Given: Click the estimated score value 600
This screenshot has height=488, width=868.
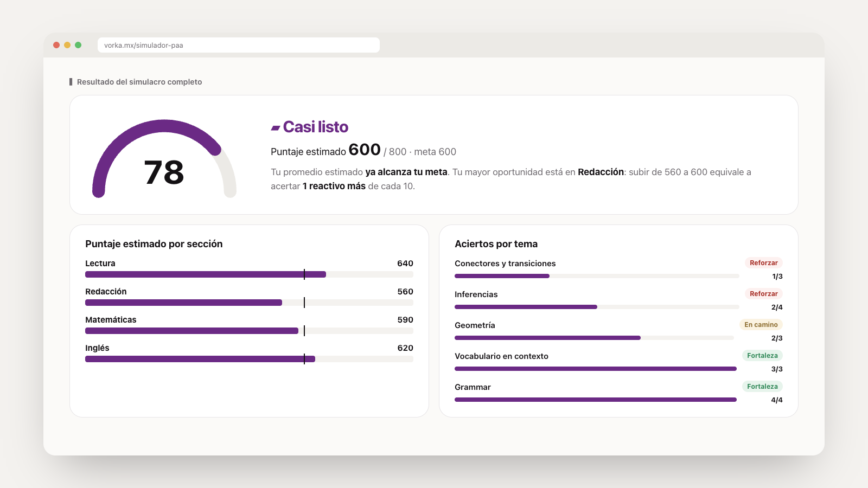Looking at the screenshot, I should pos(365,150).
